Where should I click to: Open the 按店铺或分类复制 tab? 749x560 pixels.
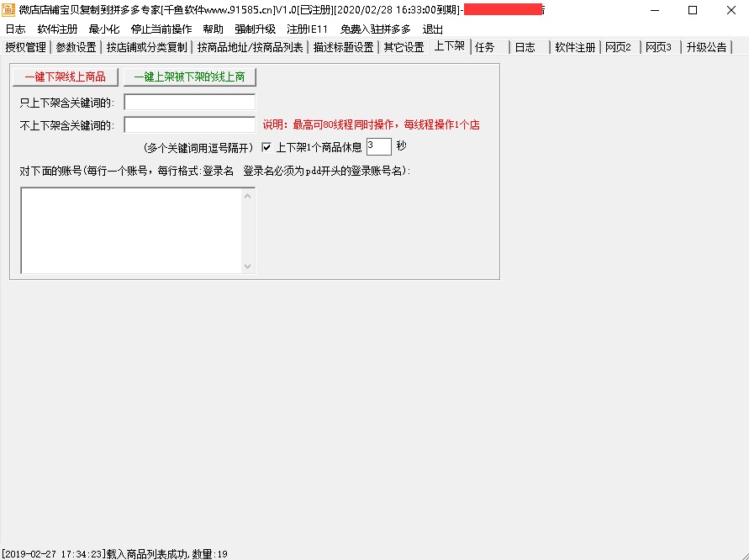click(146, 47)
